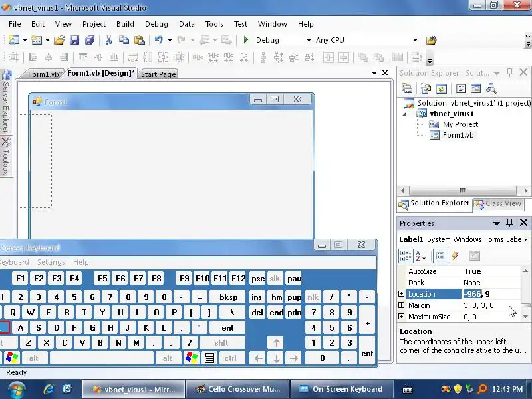532x399 pixels.
Task: Click the View Code icon in Solution Explorer
Action: pyautogui.click(x=460, y=89)
